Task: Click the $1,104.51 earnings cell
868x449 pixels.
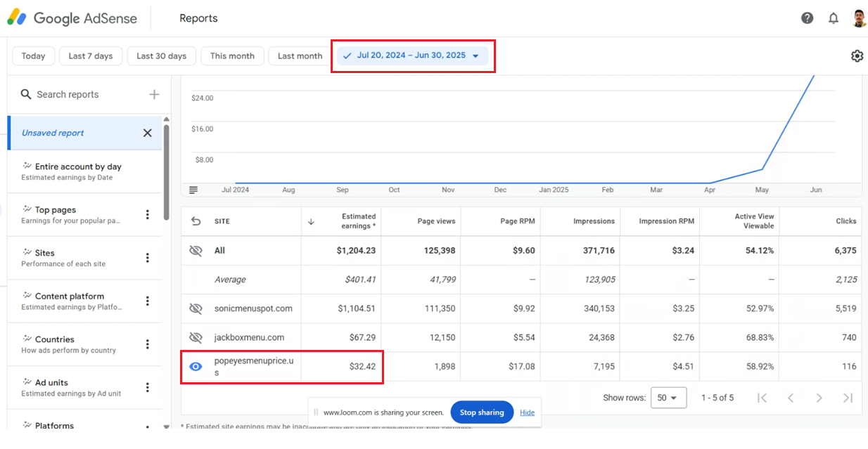Action: (357, 308)
